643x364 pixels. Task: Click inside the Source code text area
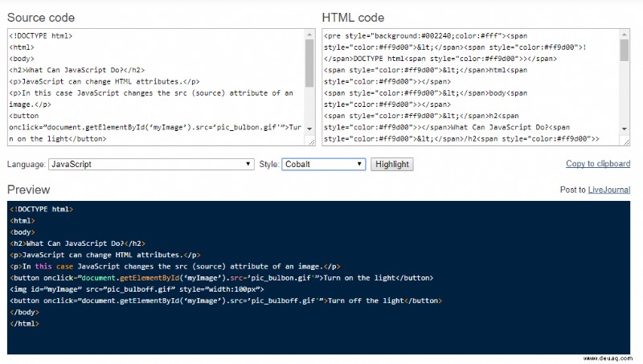point(157,87)
